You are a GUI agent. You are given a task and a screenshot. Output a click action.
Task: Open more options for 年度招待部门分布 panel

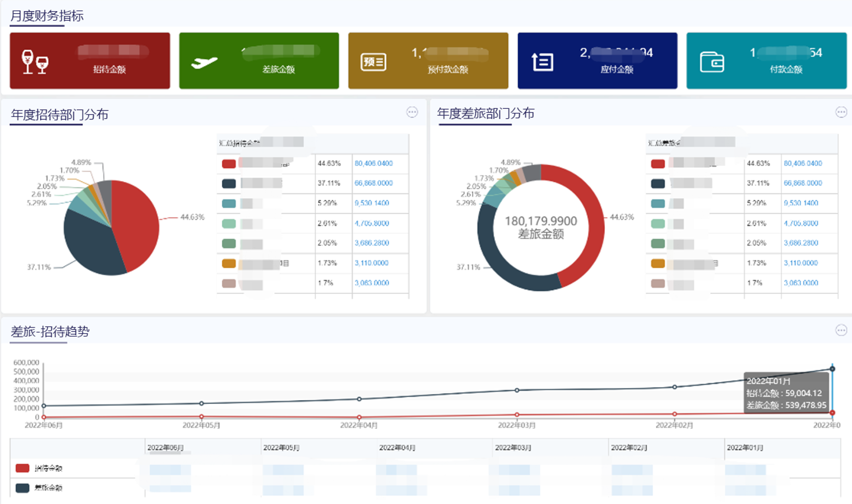[412, 112]
